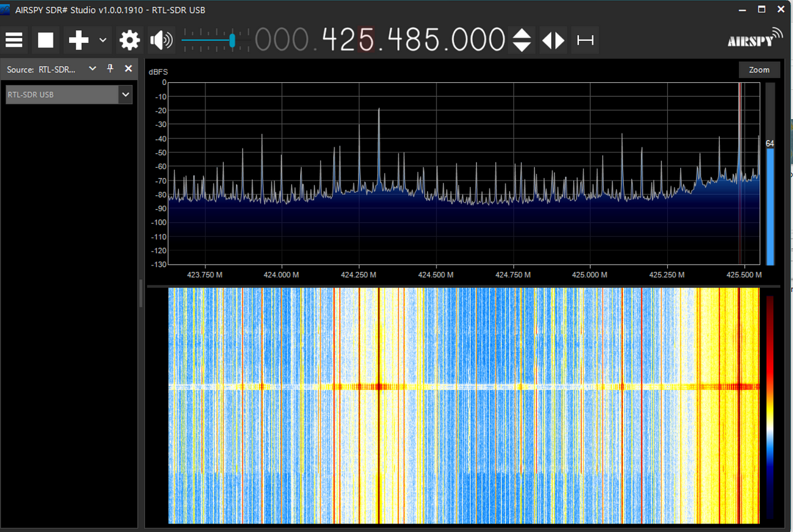Click the left-right tuning arrows icon
Screen dimensions: 793x532
[553, 40]
